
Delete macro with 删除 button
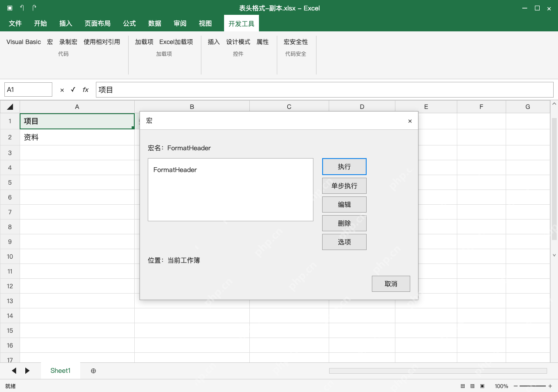pos(344,223)
